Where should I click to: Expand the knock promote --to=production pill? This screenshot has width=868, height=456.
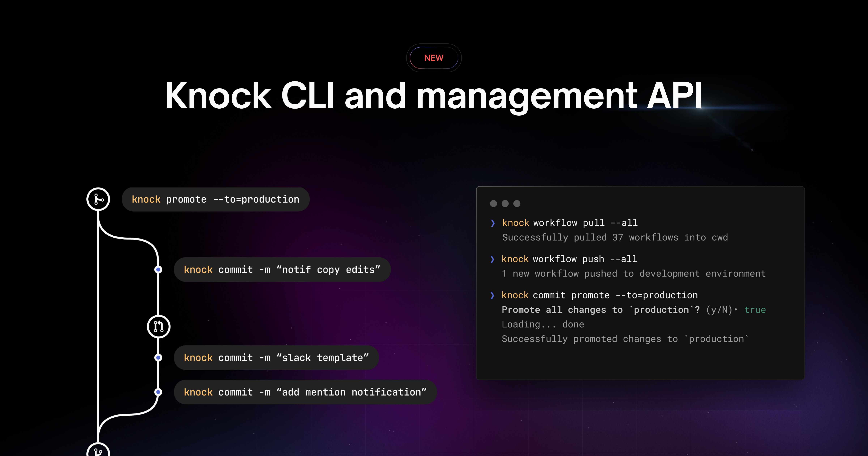click(x=215, y=199)
